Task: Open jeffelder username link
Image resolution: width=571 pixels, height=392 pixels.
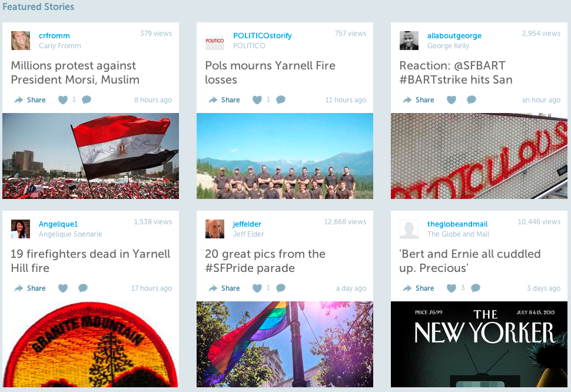Action: coord(247,224)
